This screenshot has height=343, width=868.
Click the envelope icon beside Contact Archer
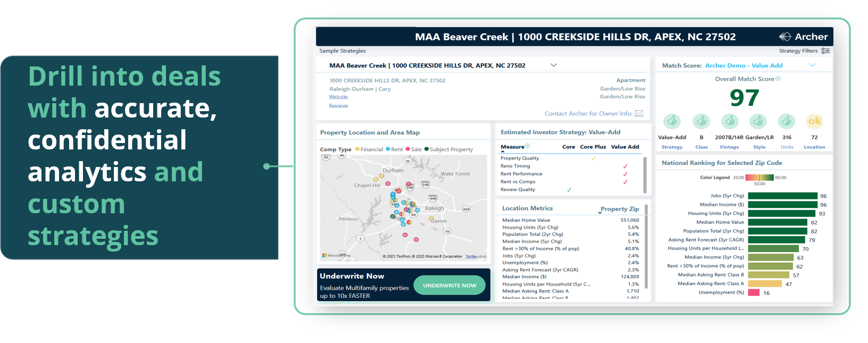639,113
